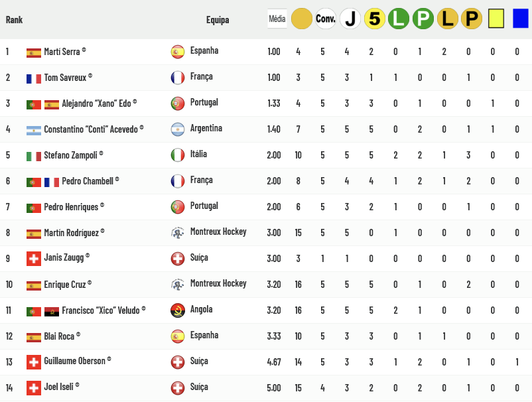Click the Equipa column header
Viewport: 532px width, 402px height.
point(218,20)
